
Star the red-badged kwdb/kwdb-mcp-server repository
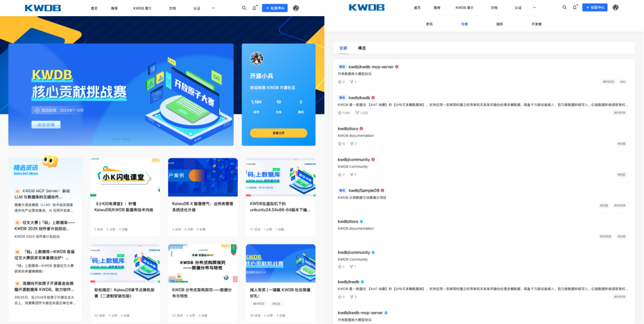[340, 82]
